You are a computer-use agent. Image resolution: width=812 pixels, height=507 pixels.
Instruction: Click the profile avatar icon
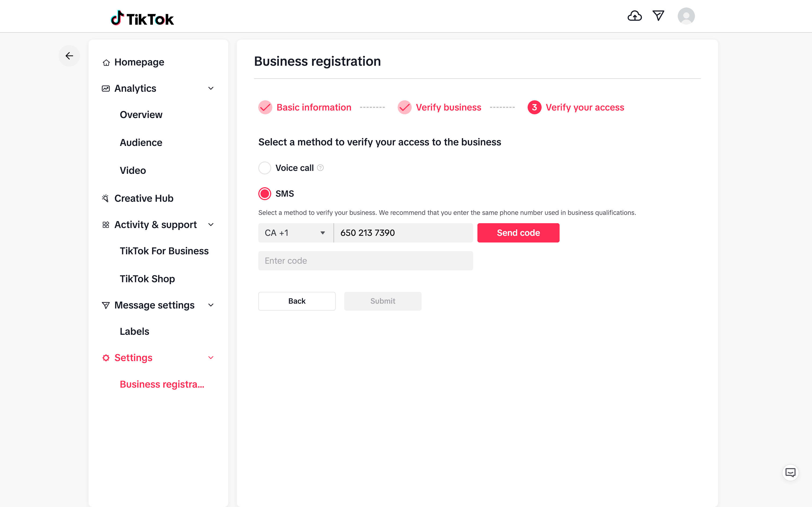coord(686,16)
